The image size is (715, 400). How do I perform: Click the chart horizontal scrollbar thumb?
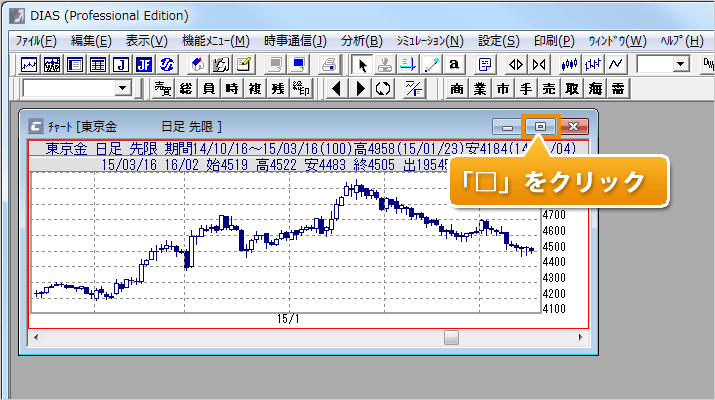(x=451, y=338)
